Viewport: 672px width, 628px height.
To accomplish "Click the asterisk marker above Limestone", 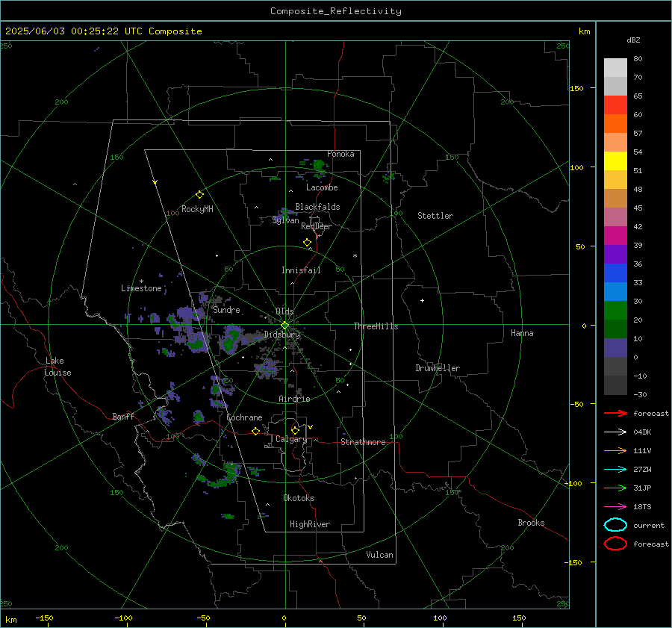I will tap(141, 282).
